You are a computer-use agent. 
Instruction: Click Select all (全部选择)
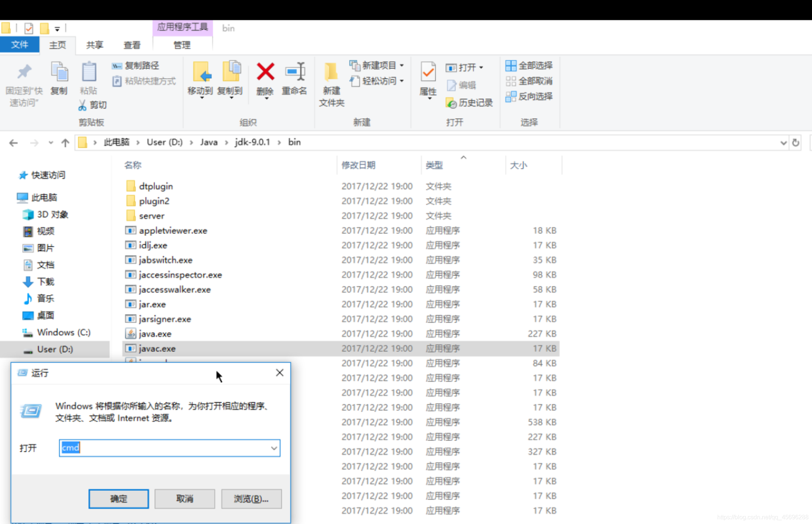pos(529,65)
